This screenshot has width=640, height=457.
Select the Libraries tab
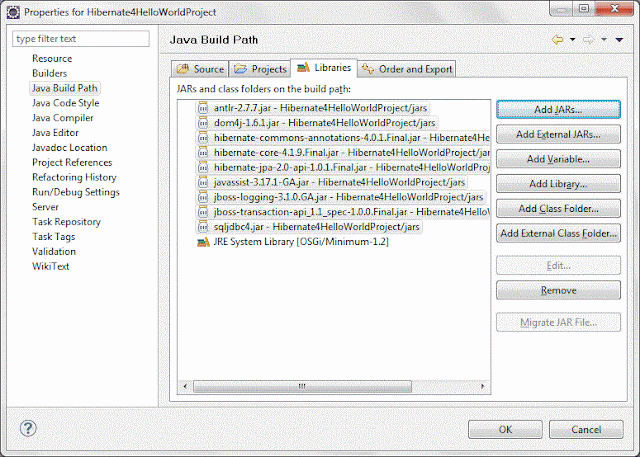click(324, 68)
